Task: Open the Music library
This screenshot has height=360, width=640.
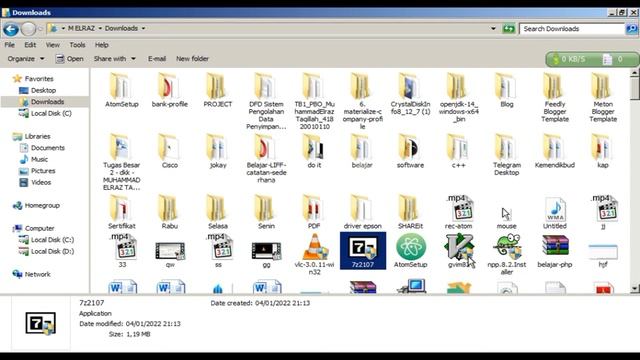Action: (34, 159)
